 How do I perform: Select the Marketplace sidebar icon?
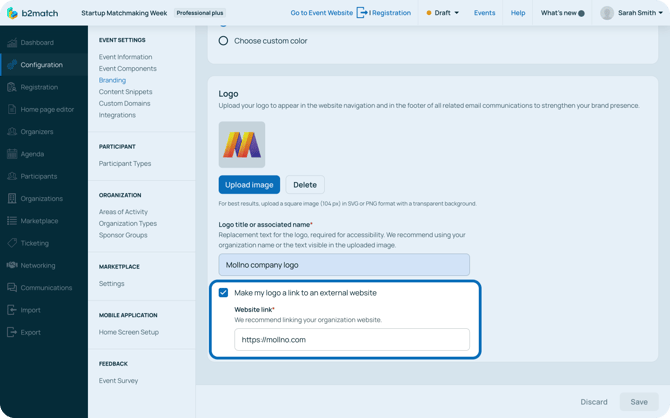(x=12, y=221)
